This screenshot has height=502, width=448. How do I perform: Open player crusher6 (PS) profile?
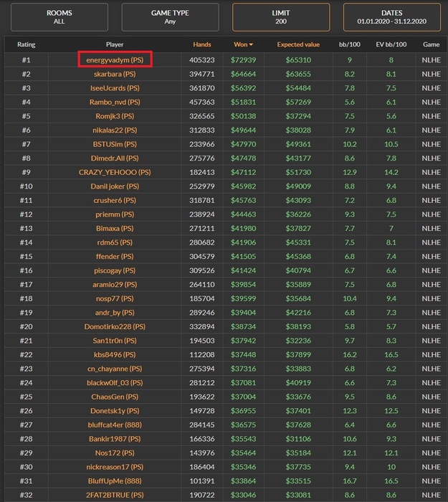coord(115,200)
